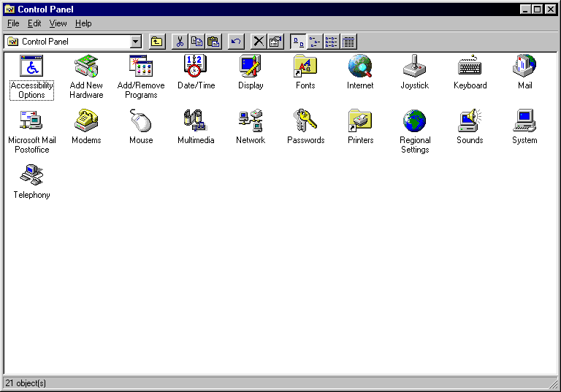Click the Copy toolbar button
561x392 pixels.
[196, 42]
